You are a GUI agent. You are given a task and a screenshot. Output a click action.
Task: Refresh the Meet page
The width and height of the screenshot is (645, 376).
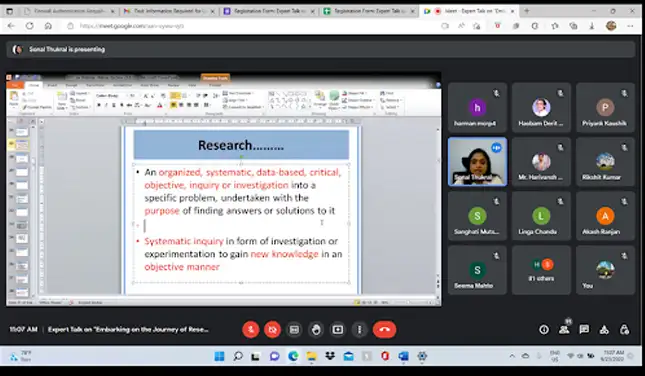(x=30, y=26)
